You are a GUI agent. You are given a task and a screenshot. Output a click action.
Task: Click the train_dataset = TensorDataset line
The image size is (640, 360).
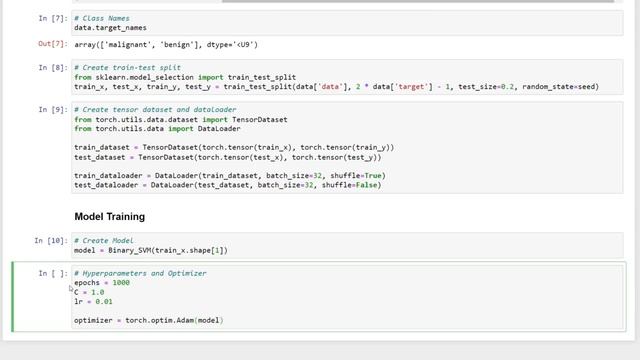click(x=234, y=147)
